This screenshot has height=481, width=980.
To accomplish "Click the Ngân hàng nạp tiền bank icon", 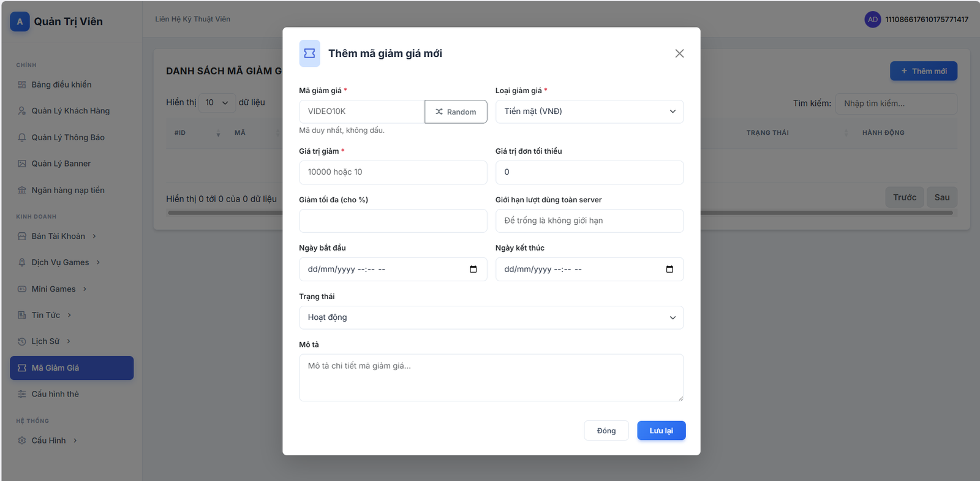I will 22,190.
